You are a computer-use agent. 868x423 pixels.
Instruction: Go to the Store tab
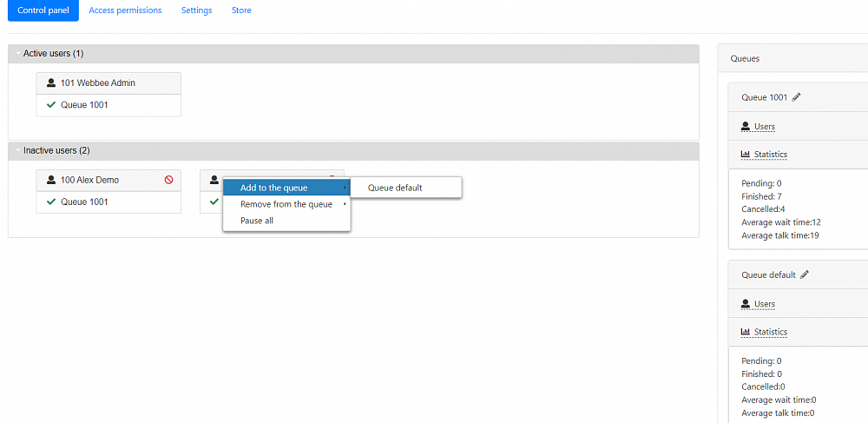tap(241, 10)
